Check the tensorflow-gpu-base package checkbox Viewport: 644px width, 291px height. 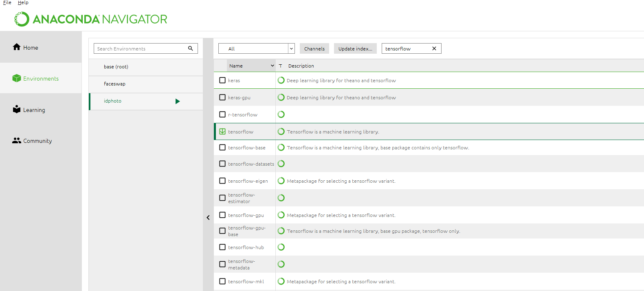tap(222, 231)
